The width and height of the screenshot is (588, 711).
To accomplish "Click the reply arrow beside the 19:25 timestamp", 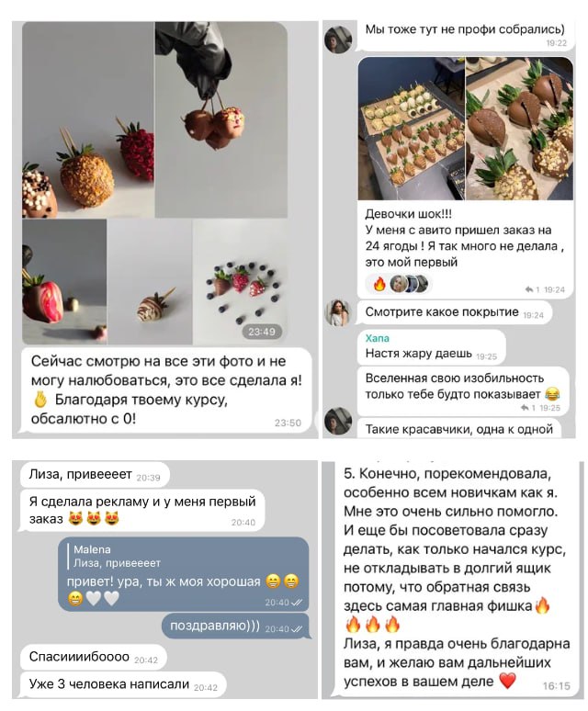I will click(x=525, y=408).
